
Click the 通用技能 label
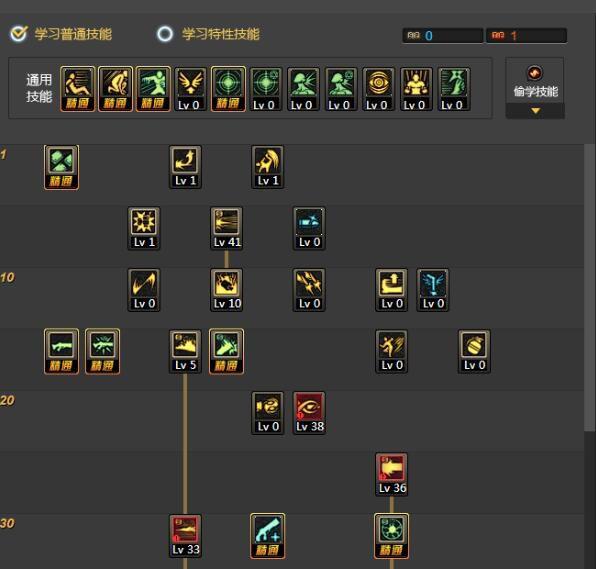pos(39,89)
